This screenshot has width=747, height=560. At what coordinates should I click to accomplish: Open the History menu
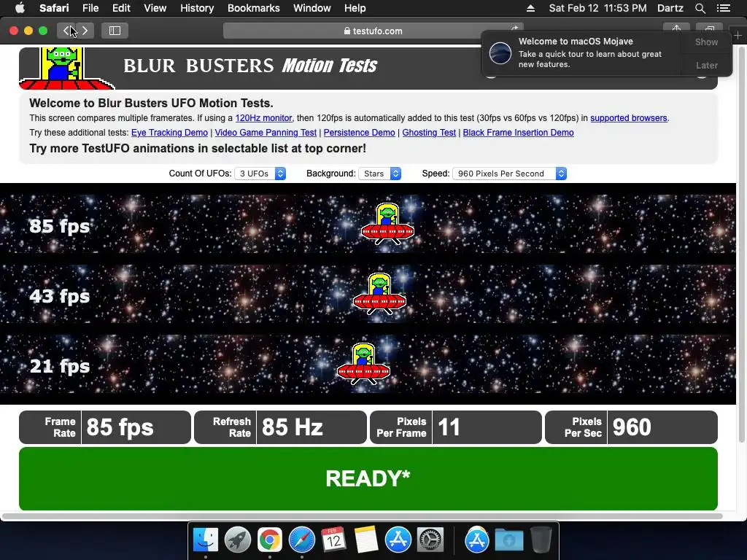[x=197, y=8]
